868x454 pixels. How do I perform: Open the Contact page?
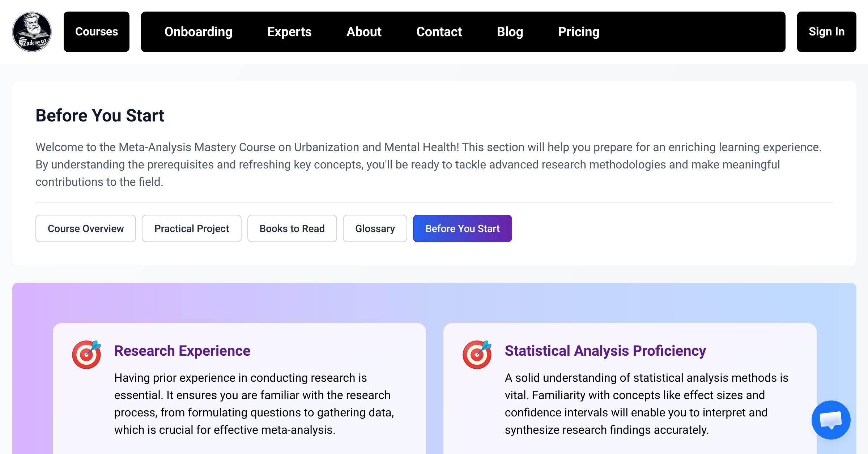point(439,32)
